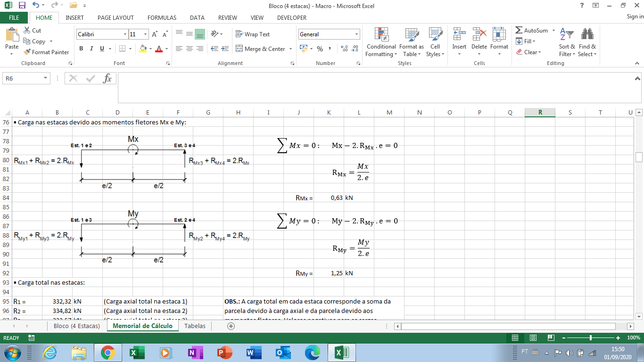Decrease indent in the Alignment group
This screenshot has width=644, height=362.
[215, 49]
